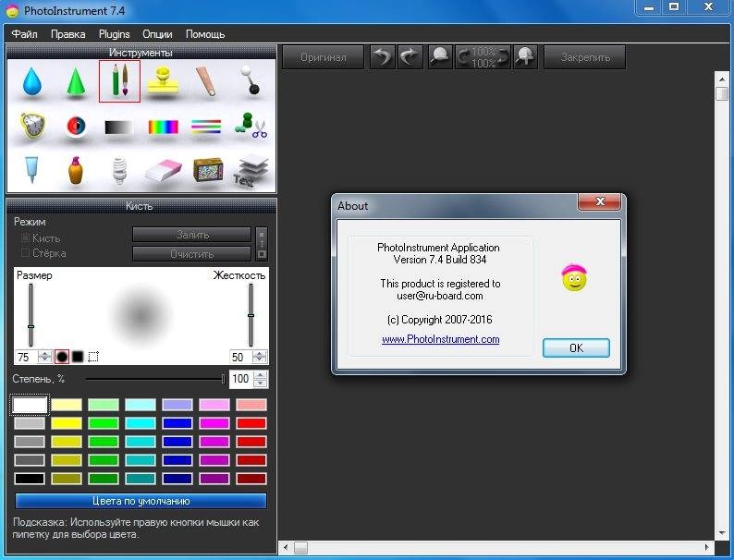The height and width of the screenshot is (560, 734).
Task: Pick the black color swatch
Action: tap(30, 479)
